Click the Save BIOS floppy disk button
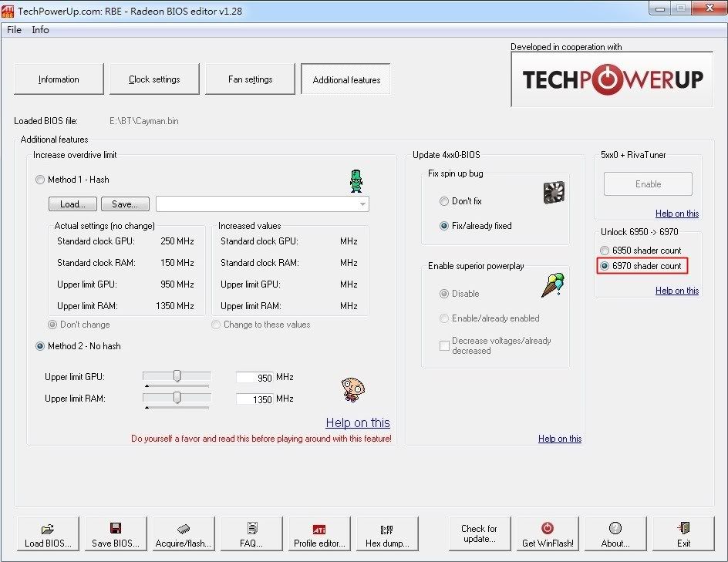Image resolution: width=728 pixels, height=562 pixels. (x=116, y=533)
